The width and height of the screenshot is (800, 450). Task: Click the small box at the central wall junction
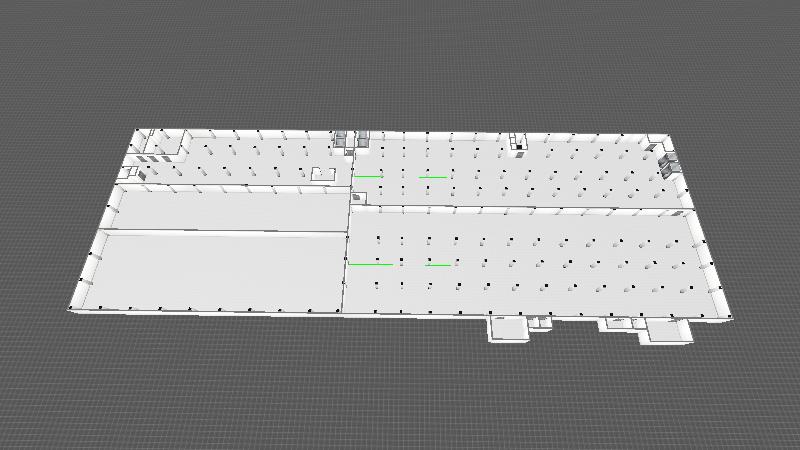pyautogui.click(x=358, y=198)
